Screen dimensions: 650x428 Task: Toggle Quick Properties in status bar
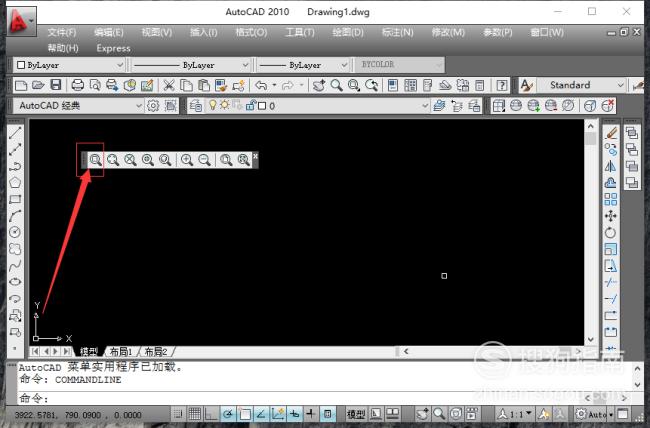coord(327,413)
